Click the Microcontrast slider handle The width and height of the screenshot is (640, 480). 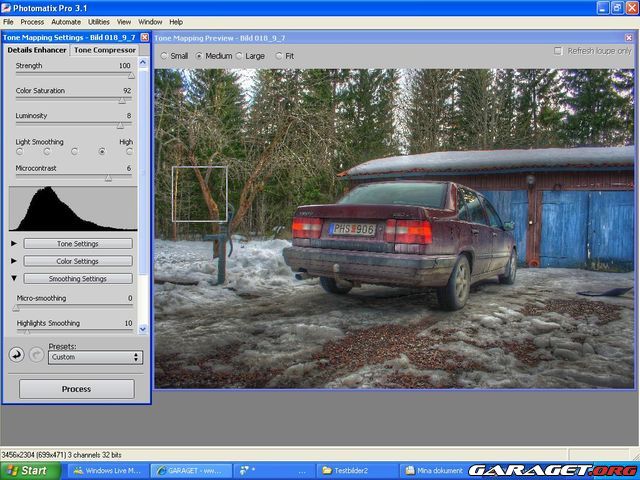[108, 178]
